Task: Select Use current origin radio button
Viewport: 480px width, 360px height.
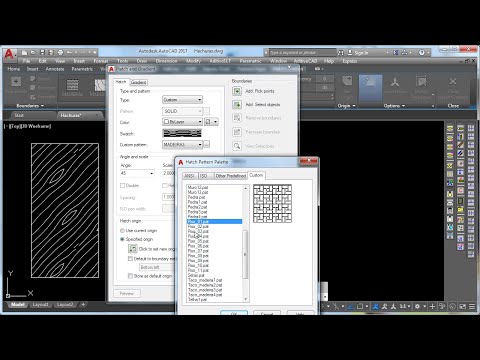Action: pyautogui.click(x=122, y=231)
